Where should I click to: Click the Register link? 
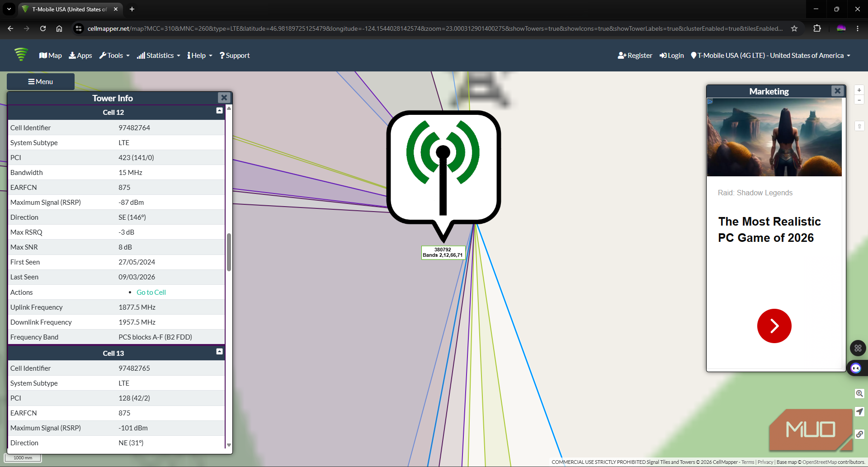point(635,56)
